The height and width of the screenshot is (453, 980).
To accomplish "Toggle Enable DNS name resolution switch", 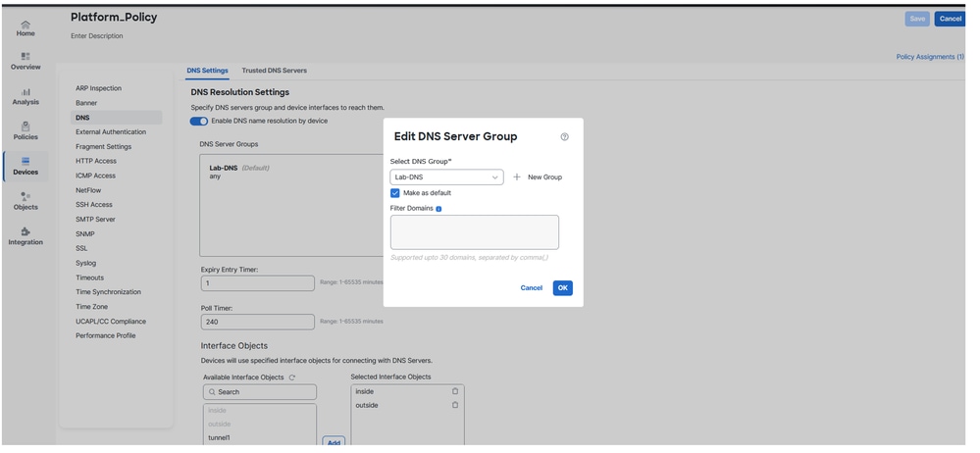I will [x=199, y=121].
